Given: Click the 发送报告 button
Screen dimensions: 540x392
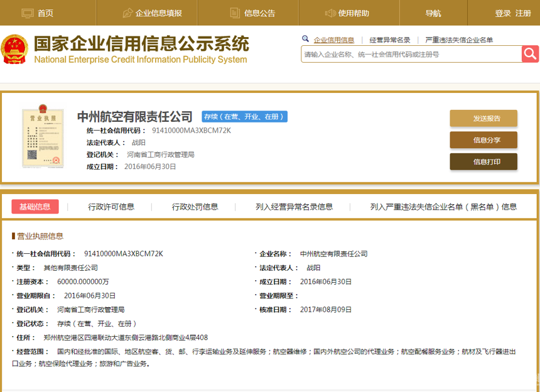Looking at the screenshot, I should [483, 118].
